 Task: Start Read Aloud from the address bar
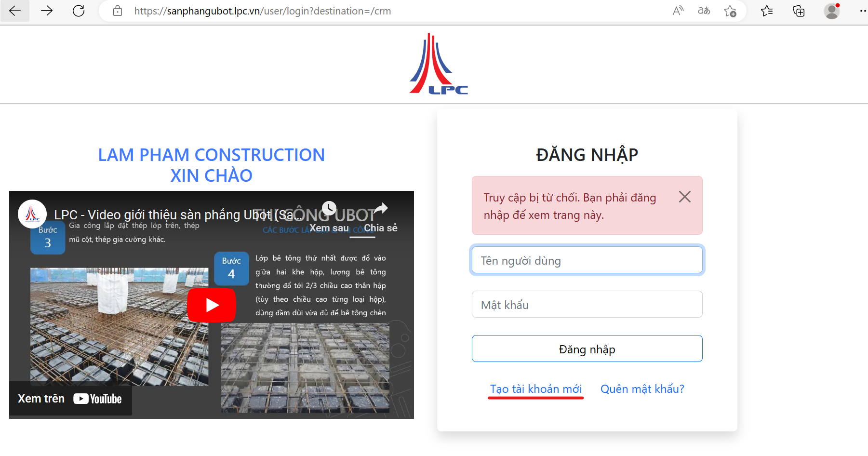(678, 11)
